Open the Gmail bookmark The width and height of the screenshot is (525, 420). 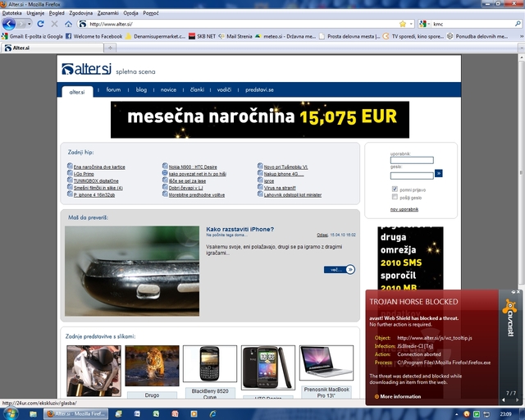[x=32, y=36]
